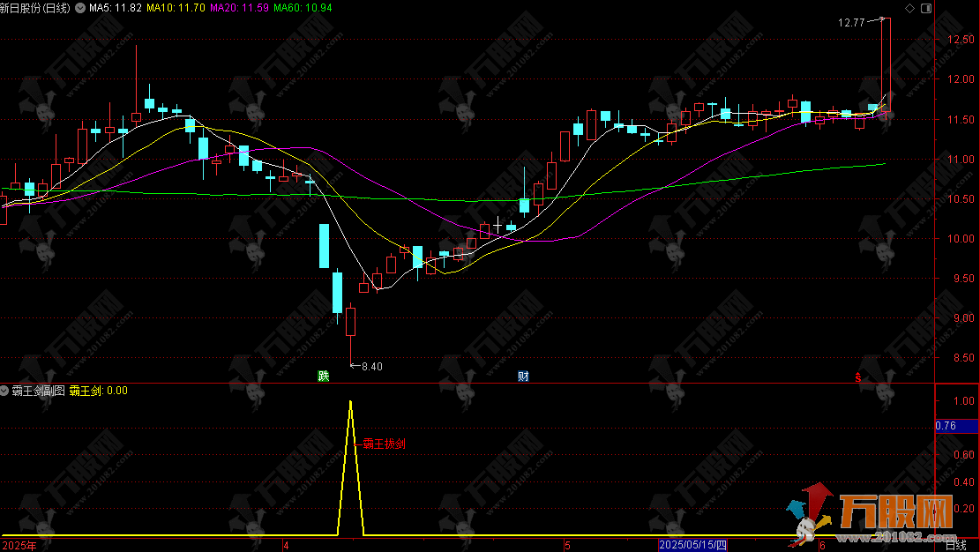980x552 pixels.
Task: Click the 2025/05/15/四 date marker
Action: [692, 545]
